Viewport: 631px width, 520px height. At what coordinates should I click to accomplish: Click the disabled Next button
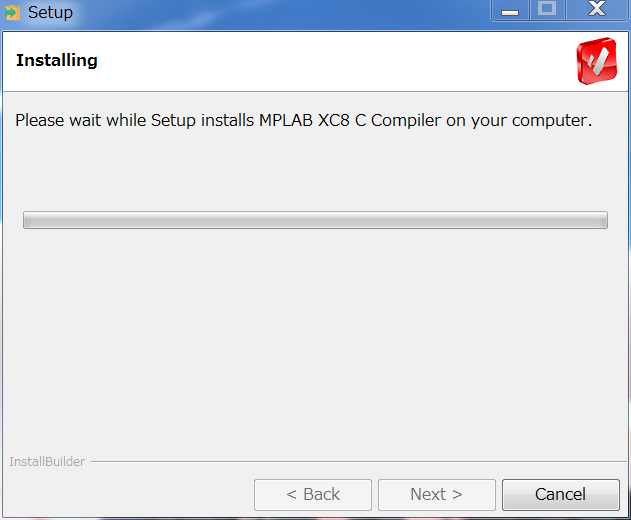point(437,495)
